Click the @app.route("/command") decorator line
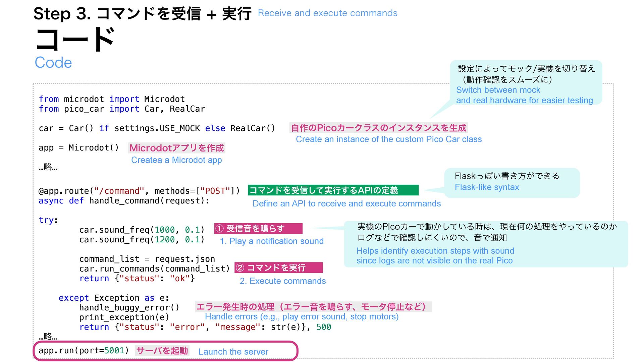 pos(139,191)
